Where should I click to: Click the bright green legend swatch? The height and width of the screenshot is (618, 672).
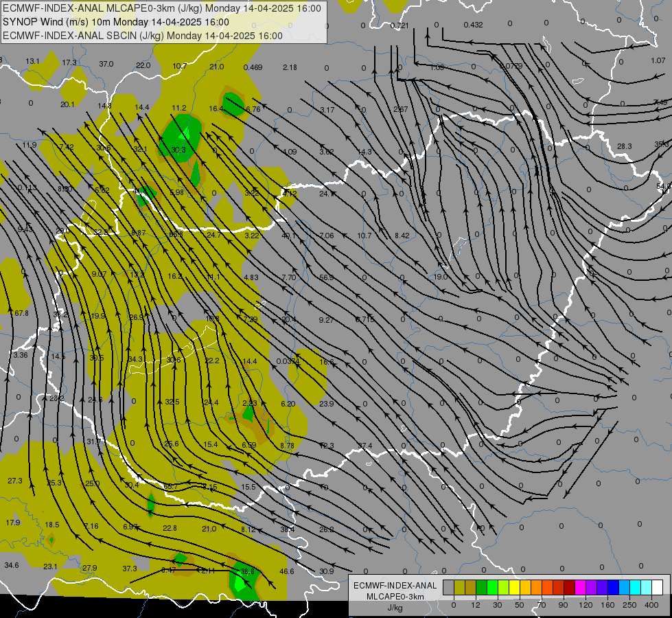pyautogui.click(x=492, y=588)
